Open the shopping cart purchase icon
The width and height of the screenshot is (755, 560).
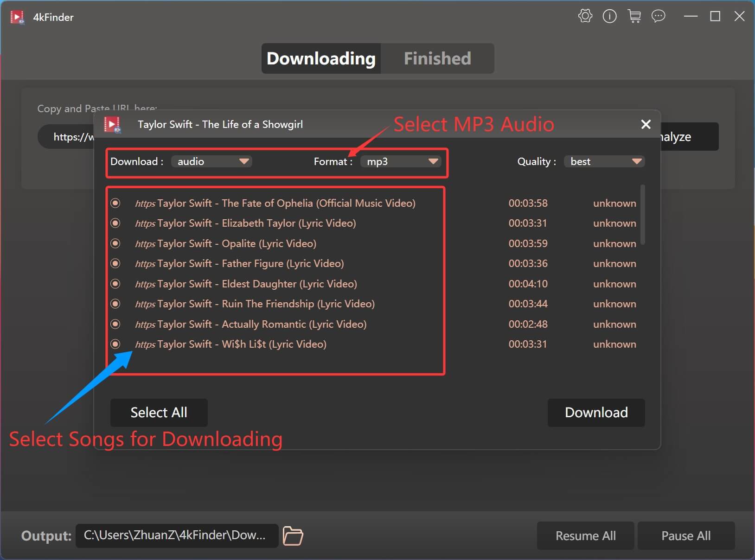pyautogui.click(x=634, y=16)
